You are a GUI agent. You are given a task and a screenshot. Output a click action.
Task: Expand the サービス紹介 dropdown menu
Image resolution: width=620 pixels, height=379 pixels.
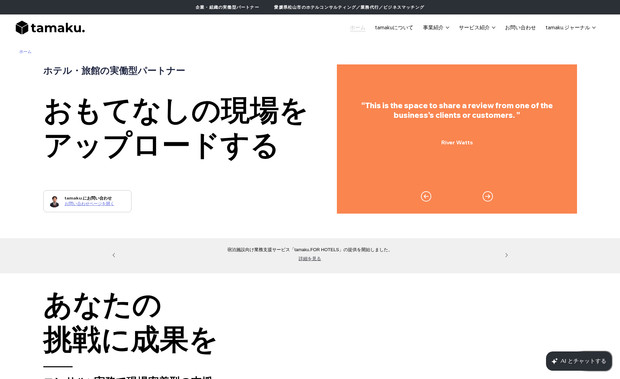pos(477,28)
